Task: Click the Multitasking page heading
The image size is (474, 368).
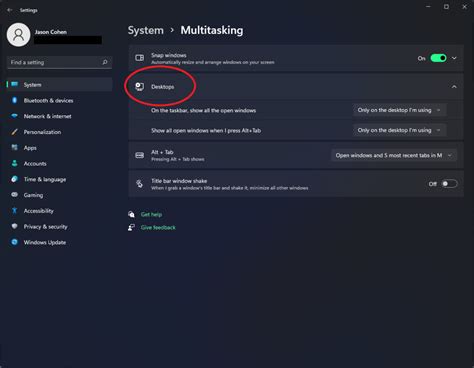Action: [x=212, y=30]
